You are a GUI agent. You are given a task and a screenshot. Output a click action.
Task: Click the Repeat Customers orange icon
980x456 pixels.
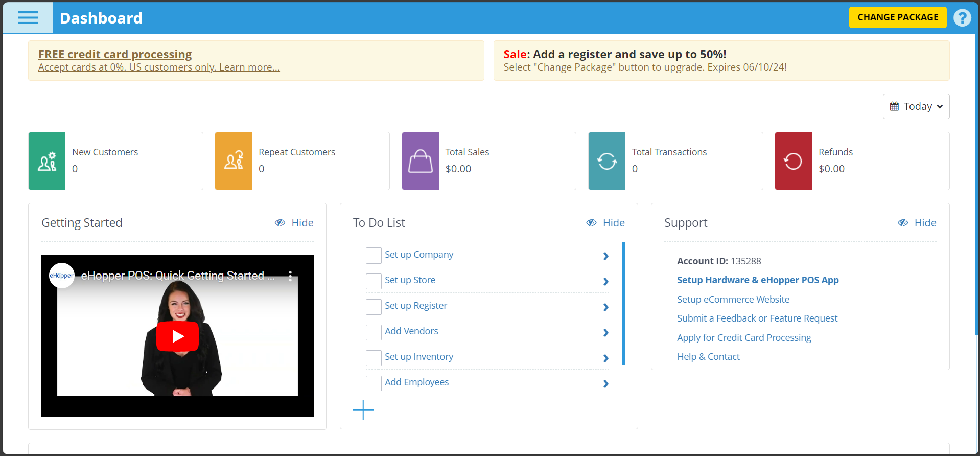(234, 161)
